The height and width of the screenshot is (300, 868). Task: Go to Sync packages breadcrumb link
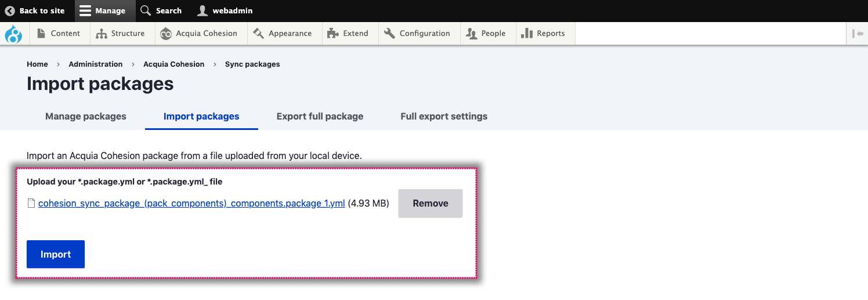click(x=252, y=64)
